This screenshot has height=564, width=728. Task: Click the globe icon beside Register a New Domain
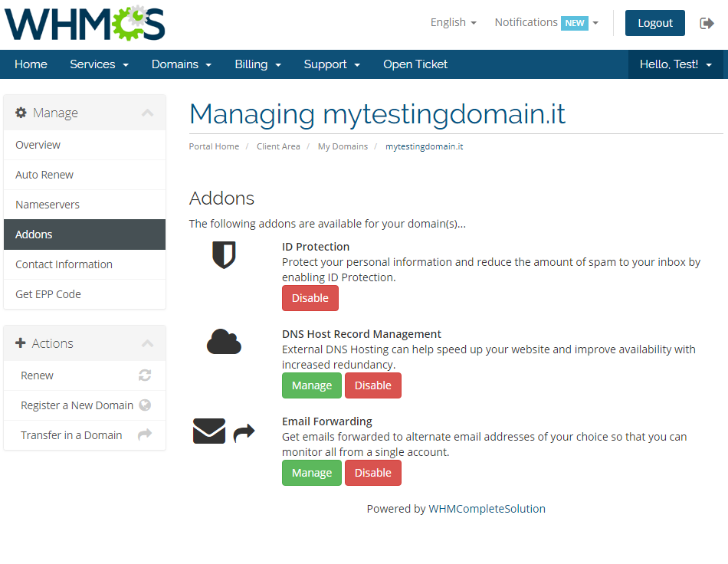pos(145,405)
